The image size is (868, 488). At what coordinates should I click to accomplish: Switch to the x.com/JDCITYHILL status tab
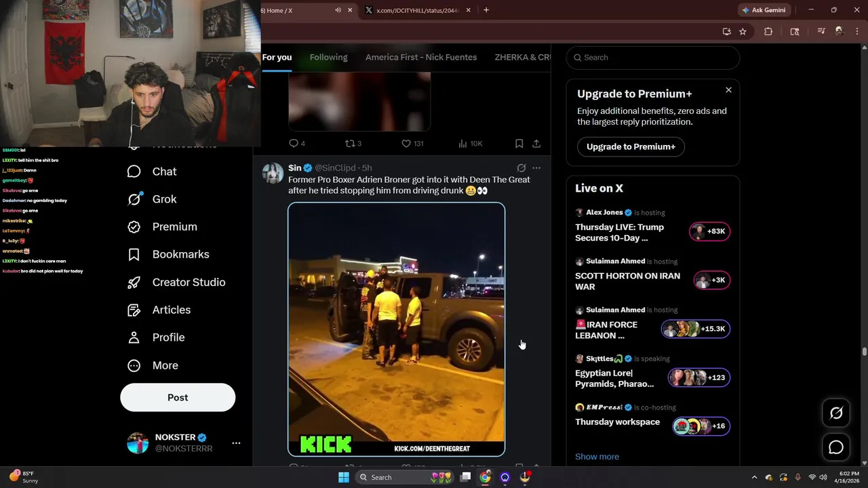[417, 10]
